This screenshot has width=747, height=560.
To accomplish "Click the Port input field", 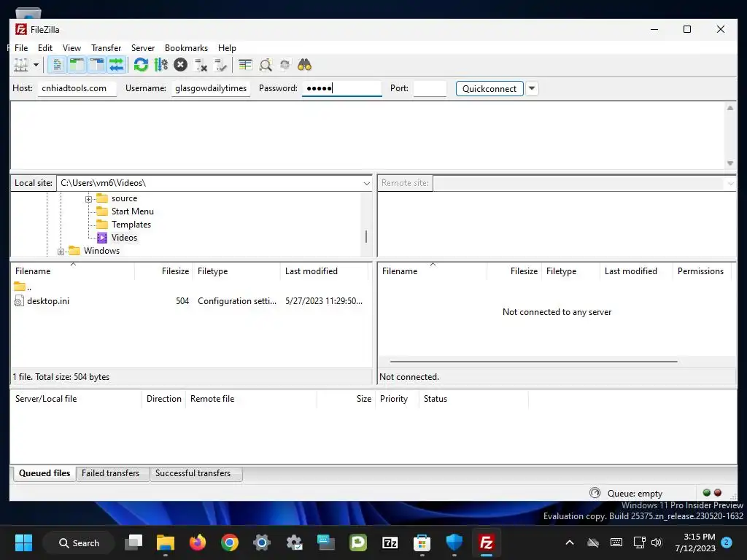I will pyautogui.click(x=430, y=88).
